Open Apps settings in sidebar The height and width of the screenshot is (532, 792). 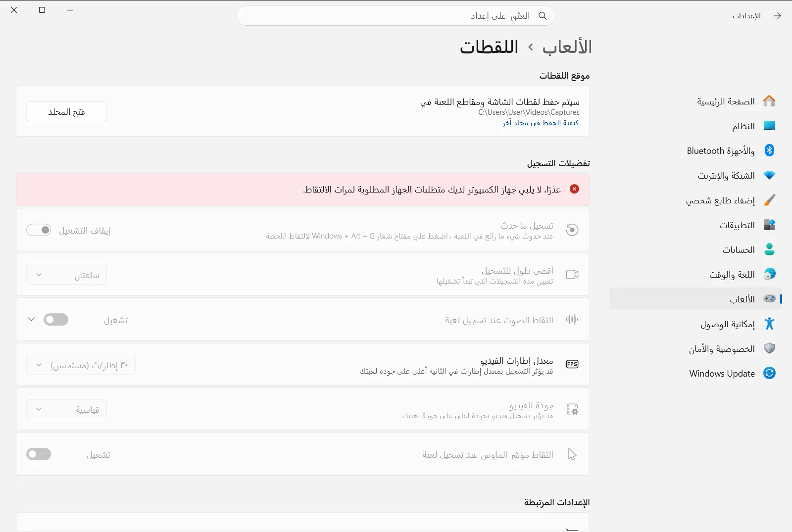695,225
